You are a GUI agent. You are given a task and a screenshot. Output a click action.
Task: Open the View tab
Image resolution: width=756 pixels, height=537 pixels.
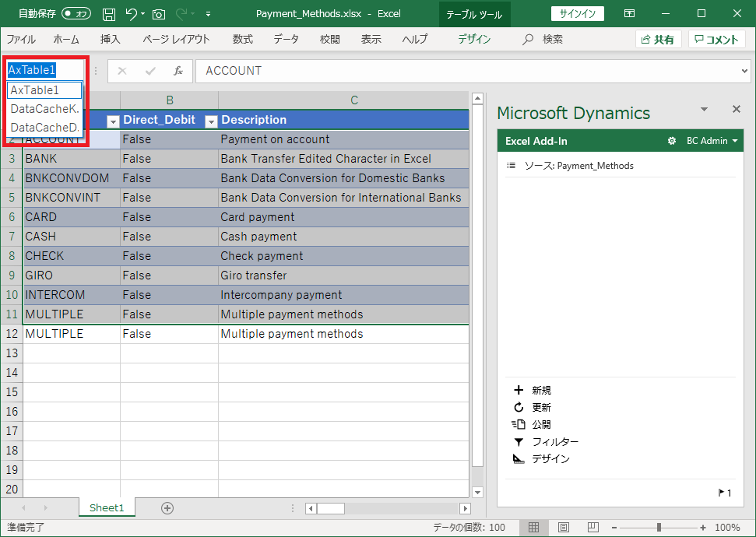371,40
